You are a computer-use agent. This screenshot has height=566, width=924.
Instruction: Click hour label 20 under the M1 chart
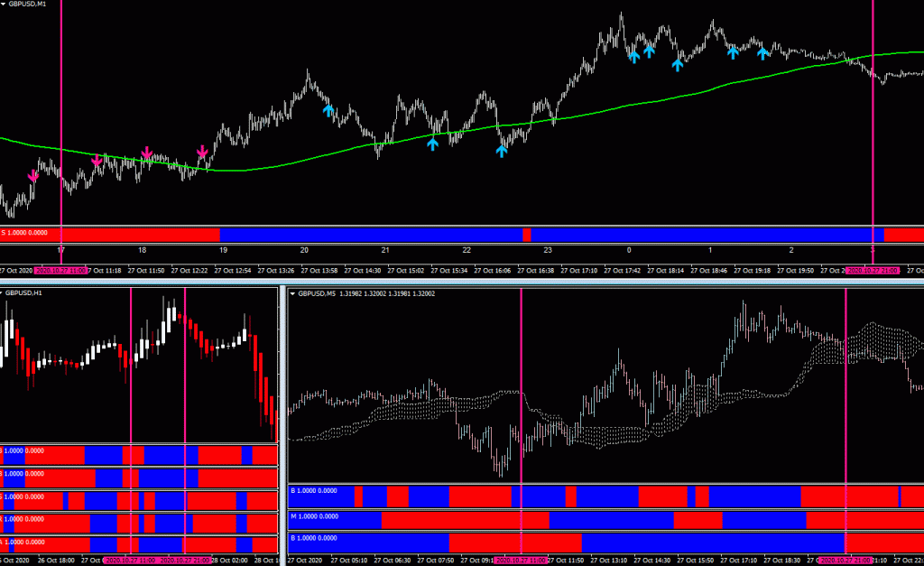[304, 250]
